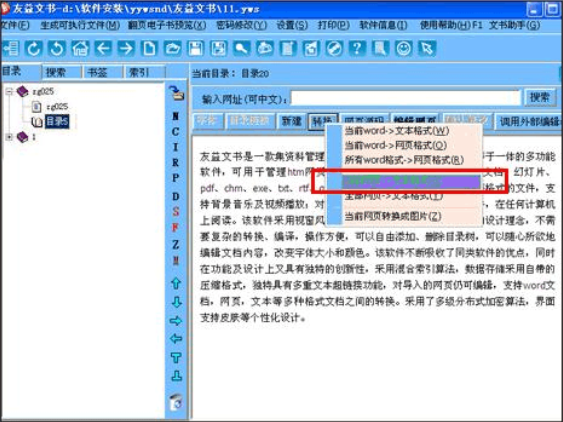The width and height of the screenshot is (563, 422).
Task: Click the mouse pointer toolbar icon
Action: click(427, 48)
